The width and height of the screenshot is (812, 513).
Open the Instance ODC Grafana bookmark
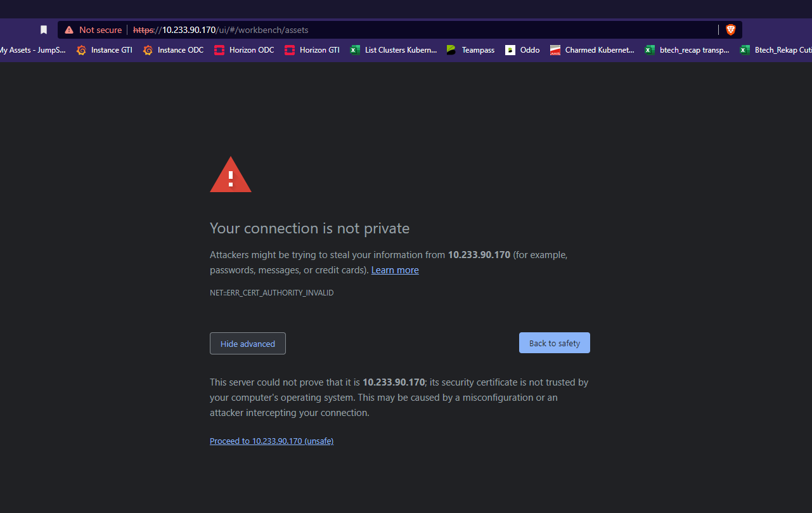174,50
